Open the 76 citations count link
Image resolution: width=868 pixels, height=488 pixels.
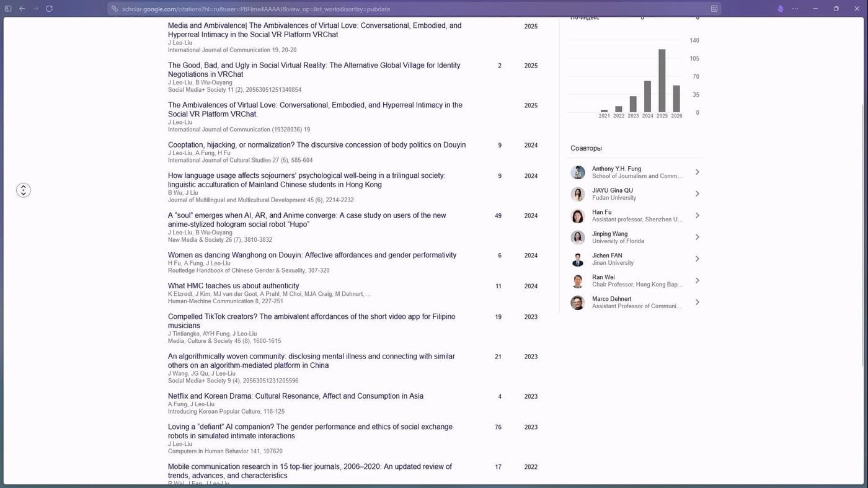tap(498, 427)
